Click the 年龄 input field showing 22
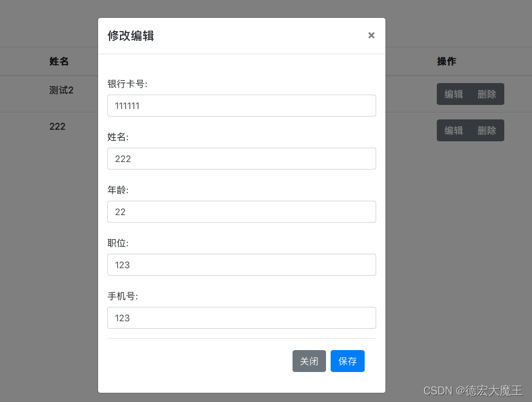The image size is (532, 402). [242, 212]
